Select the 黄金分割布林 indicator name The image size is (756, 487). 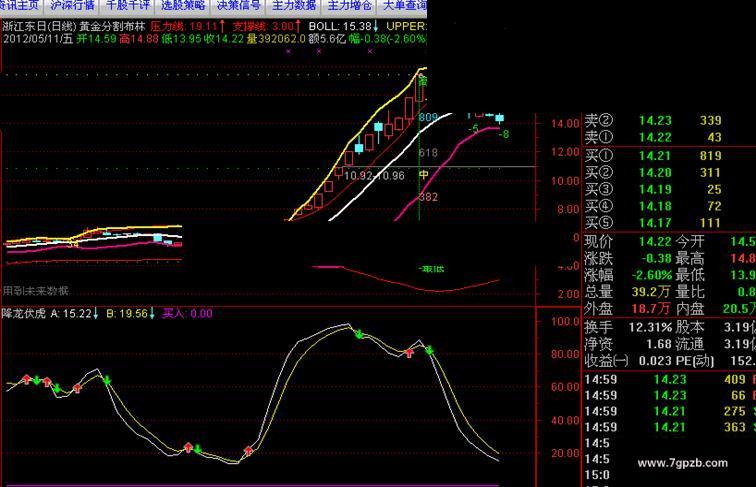pyautogui.click(x=113, y=26)
